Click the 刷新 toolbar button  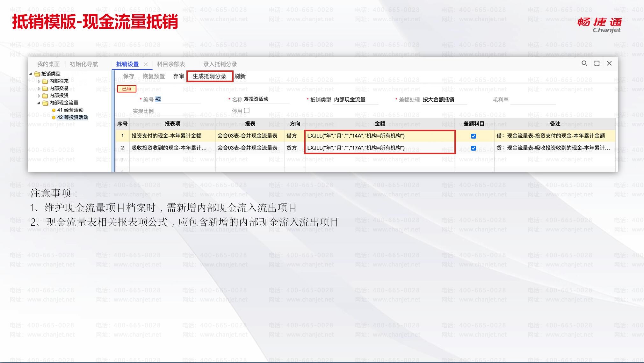click(240, 76)
